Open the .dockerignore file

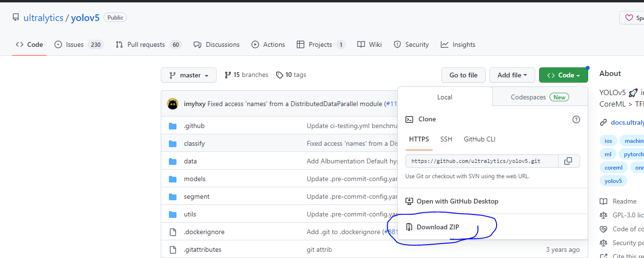click(204, 232)
